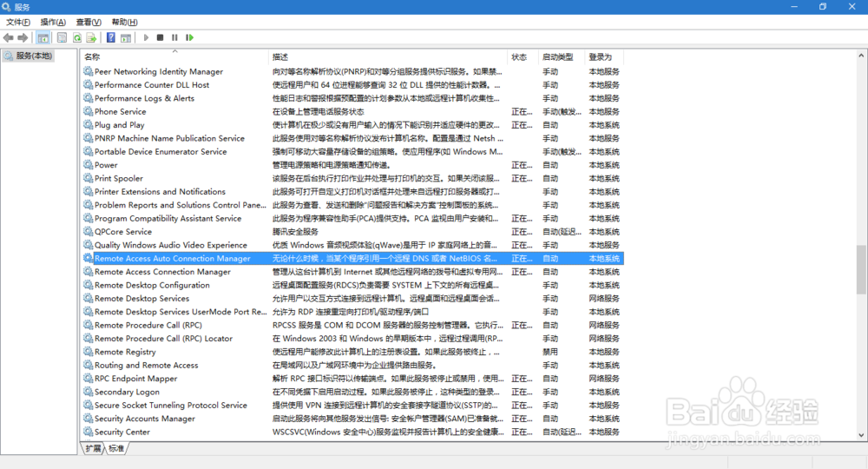Screen dimensions: 868x469
Task: Switch to the 标准 tab
Action: tap(116, 448)
